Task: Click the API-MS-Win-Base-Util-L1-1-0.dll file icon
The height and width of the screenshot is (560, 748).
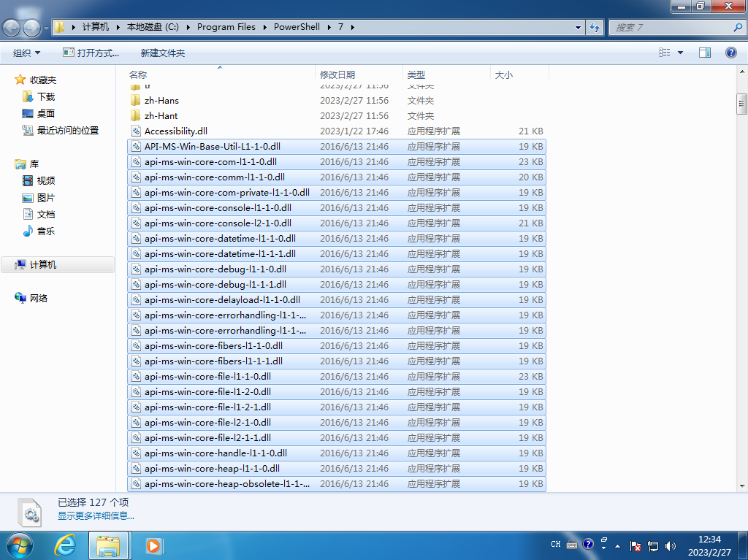Action: 136,147
